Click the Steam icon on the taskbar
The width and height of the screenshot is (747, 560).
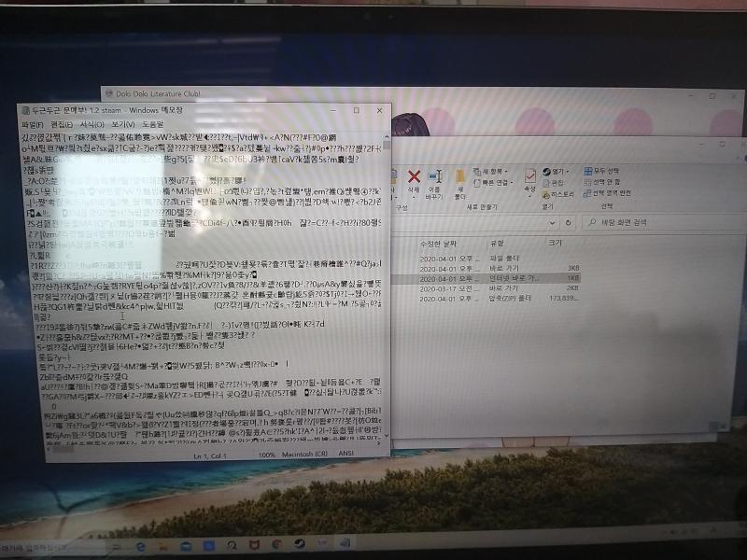coord(300,544)
